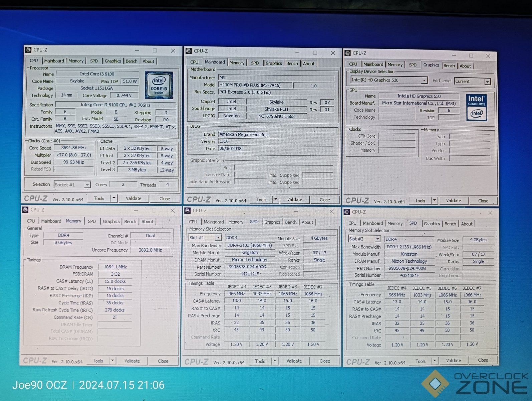Switch to SPD tab in the memory timings window
Image resolution: width=532 pixels, height=401 pixels.
pyautogui.click(x=92, y=222)
